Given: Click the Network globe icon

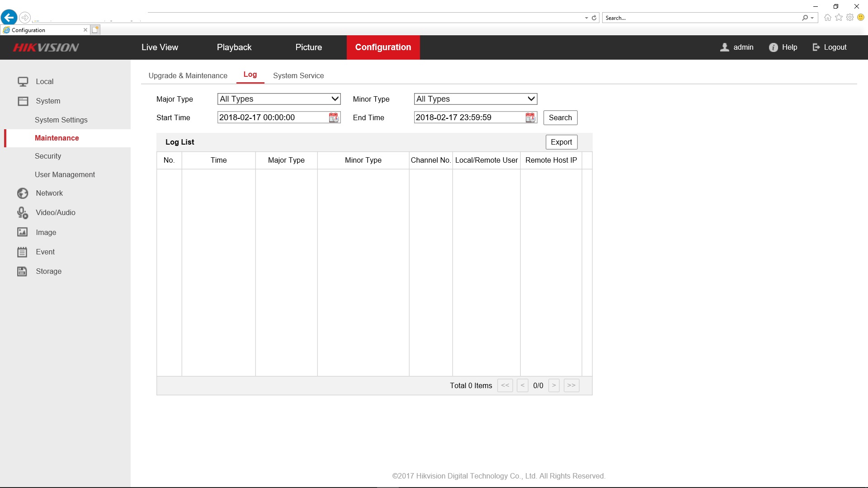Looking at the screenshot, I should [x=23, y=193].
